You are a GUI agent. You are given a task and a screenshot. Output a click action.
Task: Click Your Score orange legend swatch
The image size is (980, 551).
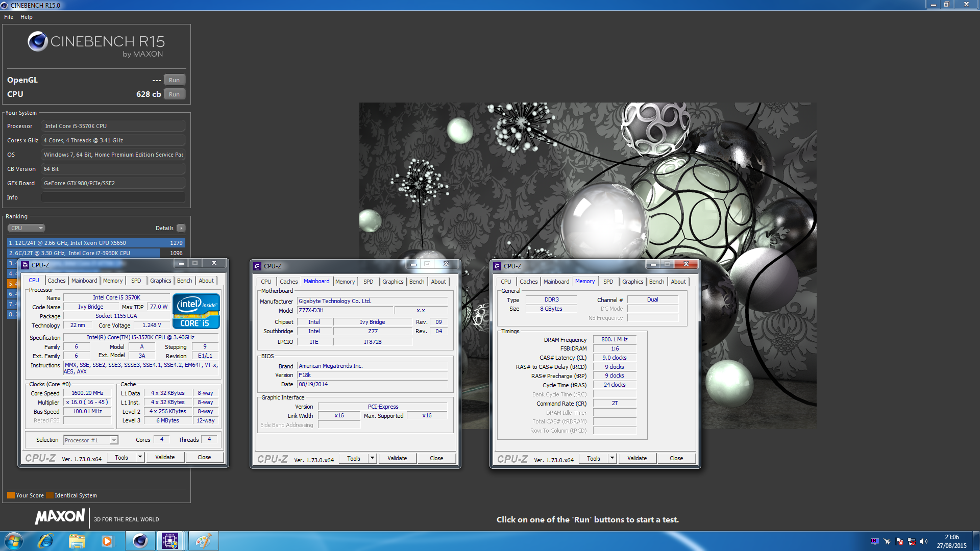pos(11,495)
